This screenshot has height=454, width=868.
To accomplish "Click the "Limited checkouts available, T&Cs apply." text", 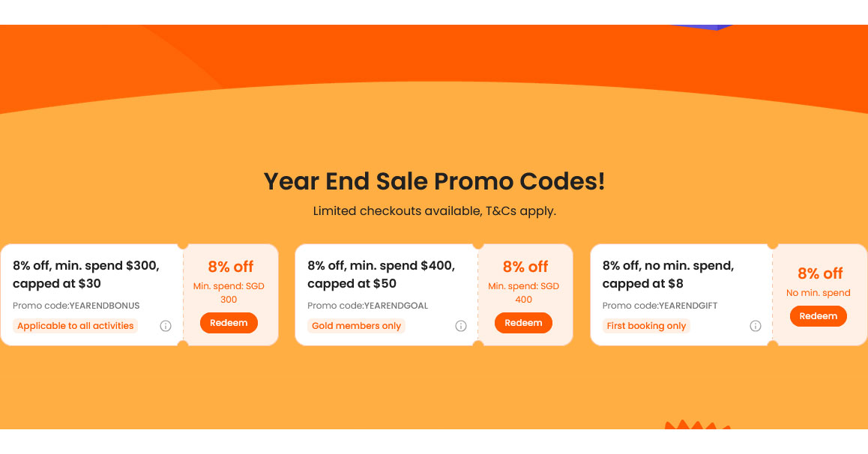I will click(x=435, y=211).
